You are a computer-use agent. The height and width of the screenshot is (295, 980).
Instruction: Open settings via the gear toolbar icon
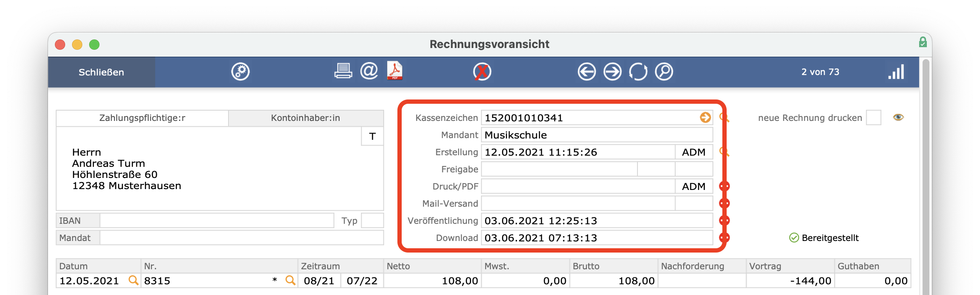click(240, 72)
